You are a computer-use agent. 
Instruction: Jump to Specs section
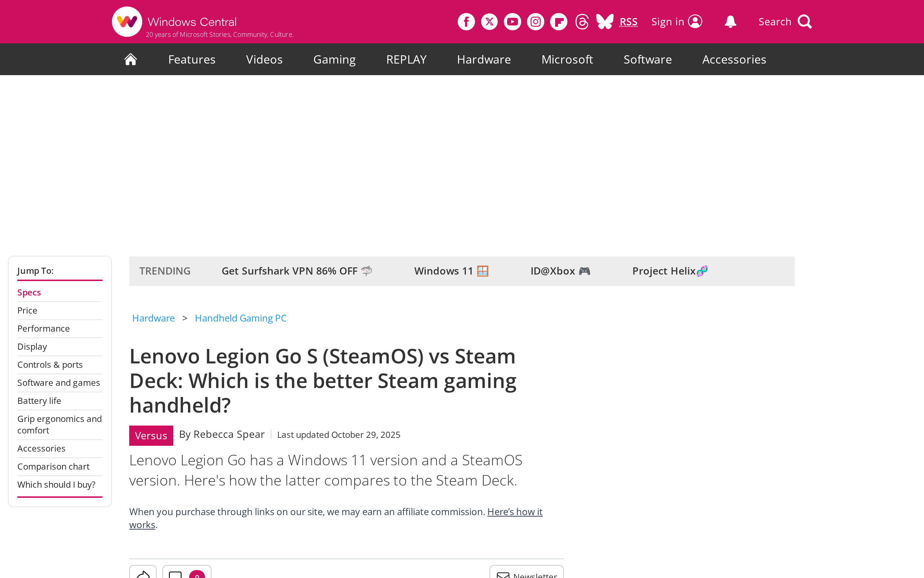pos(29,293)
